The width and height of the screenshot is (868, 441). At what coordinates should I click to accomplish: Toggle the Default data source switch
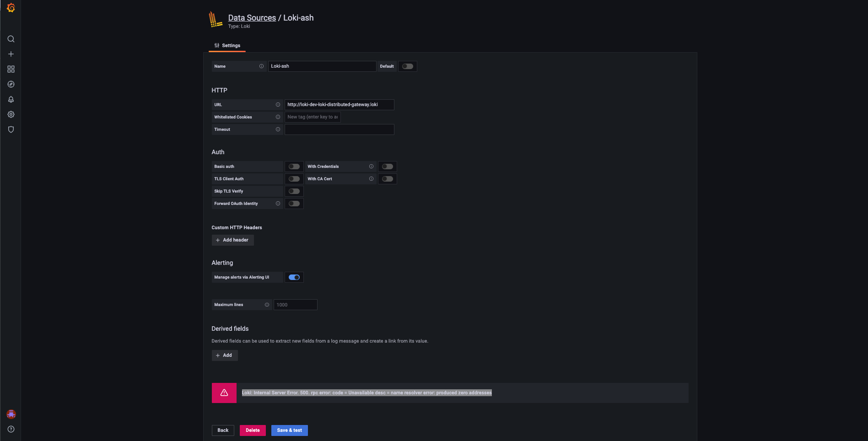pos(408,66)
